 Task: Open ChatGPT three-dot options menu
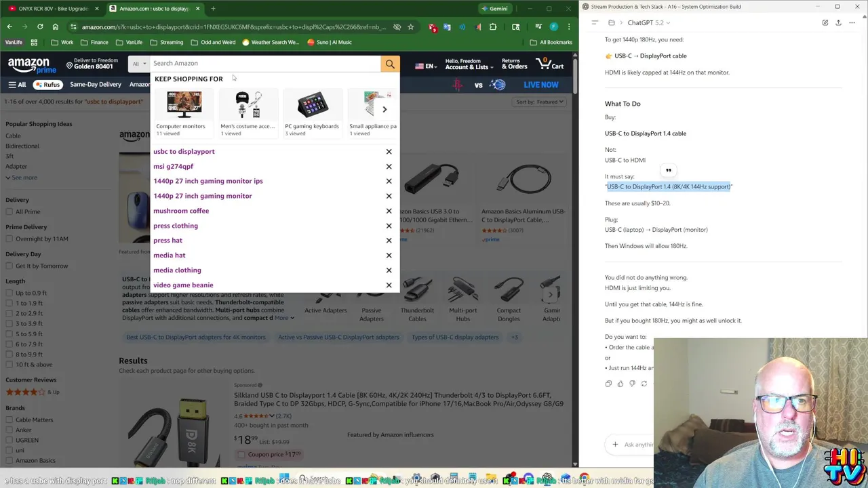tap(852, 22)
